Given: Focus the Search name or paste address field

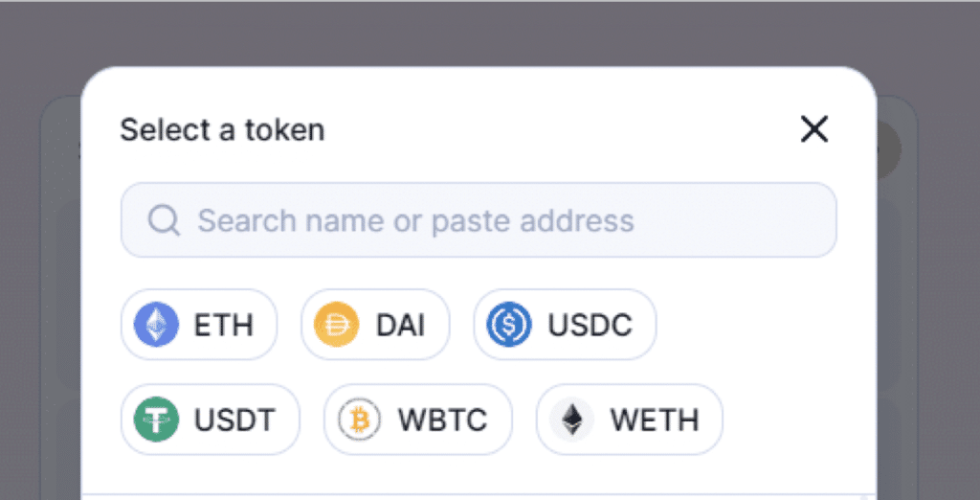Looking at the screenshot, I should coord(498,221).
